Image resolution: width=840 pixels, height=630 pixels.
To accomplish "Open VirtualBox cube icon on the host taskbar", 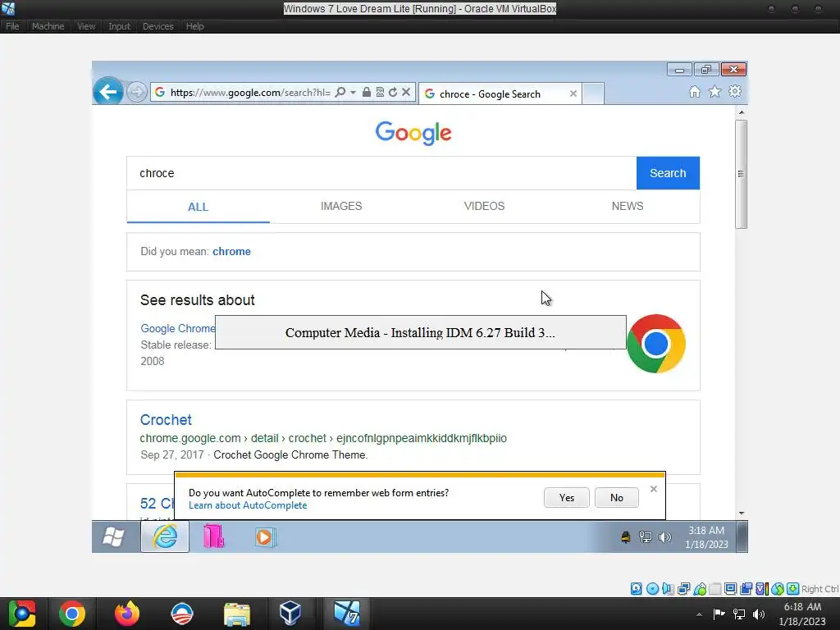I will point(290,614).
